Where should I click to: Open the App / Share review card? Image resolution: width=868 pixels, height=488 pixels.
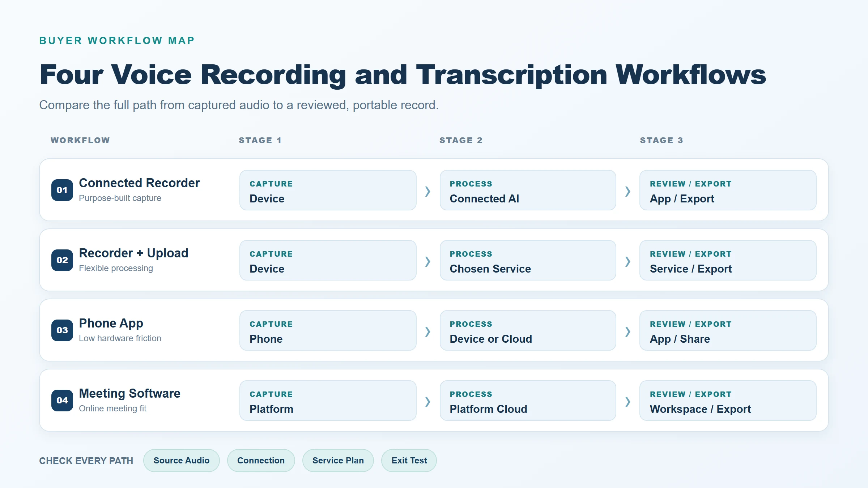(728, 330)
